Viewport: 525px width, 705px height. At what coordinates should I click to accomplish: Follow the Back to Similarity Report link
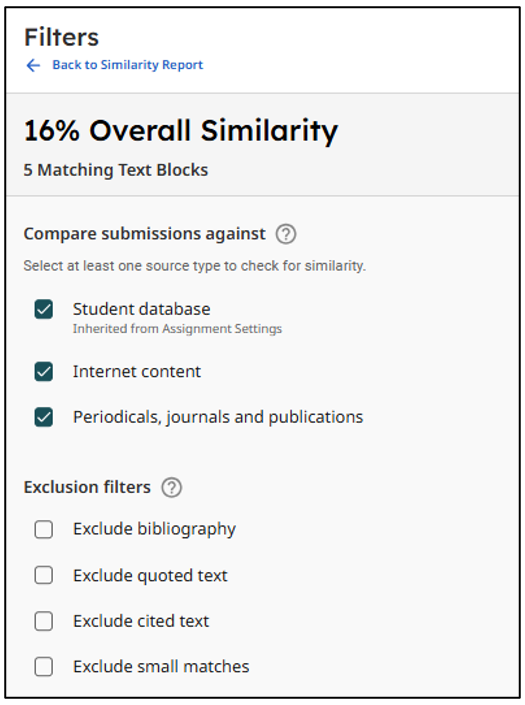(128, 65)
